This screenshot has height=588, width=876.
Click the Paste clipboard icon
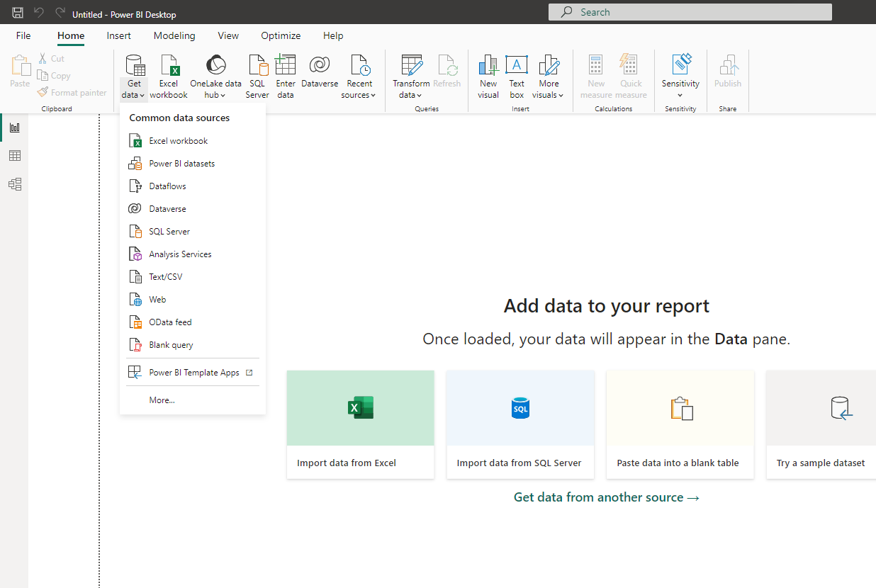click(20, 65)
